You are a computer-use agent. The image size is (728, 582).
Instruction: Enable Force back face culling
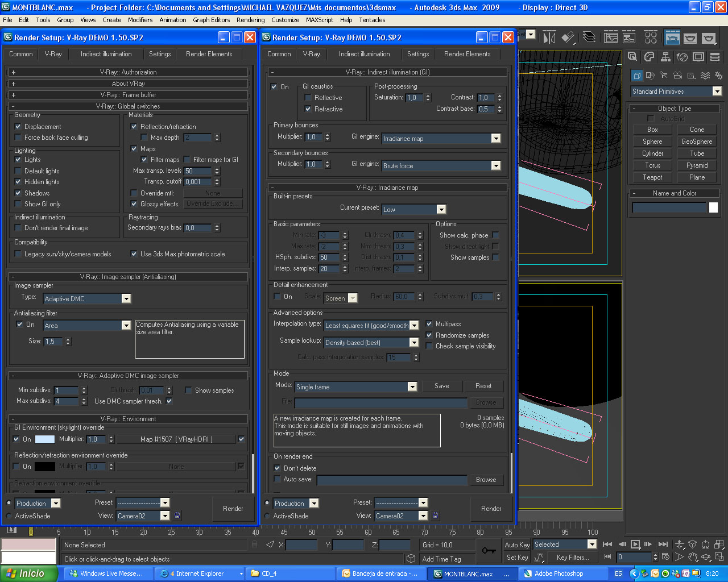(x=18, y=138)
